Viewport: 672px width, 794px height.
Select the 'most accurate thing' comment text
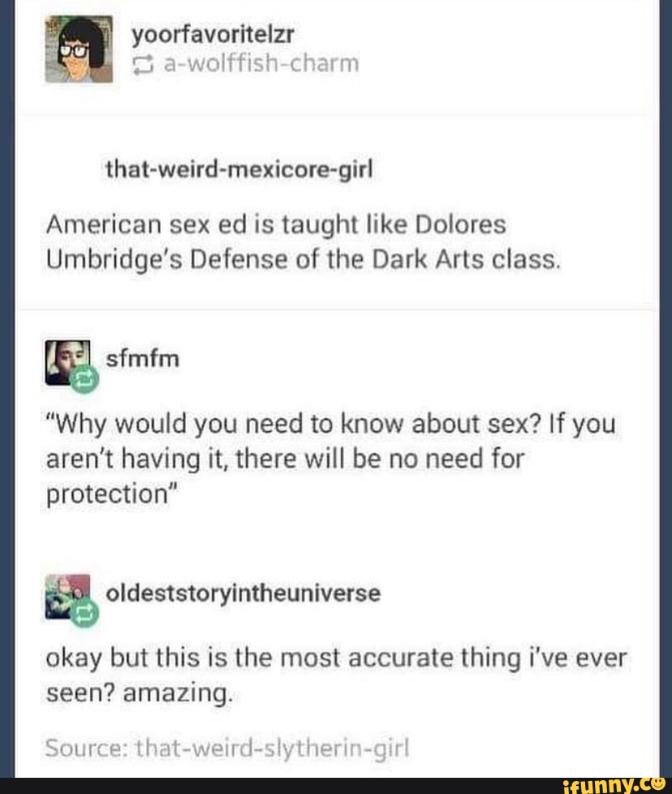337,675
